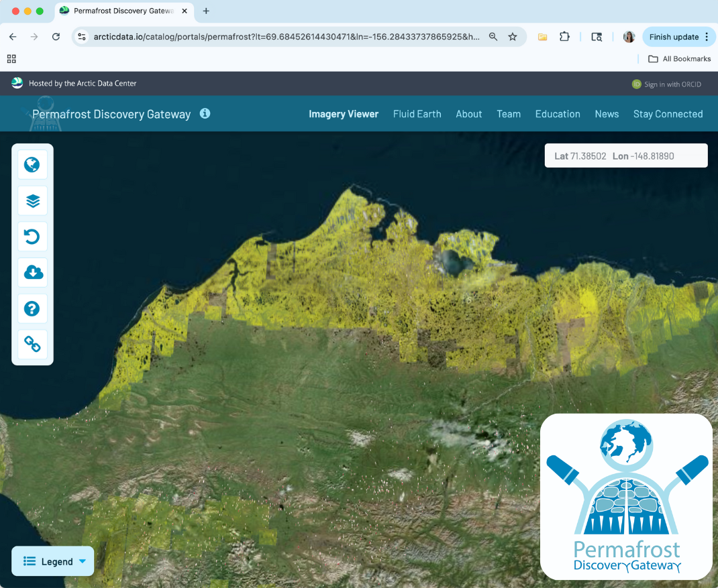Open the Imagery Viewer tab
The width and height of the screenshot is (718, 588).
(344, 114)
